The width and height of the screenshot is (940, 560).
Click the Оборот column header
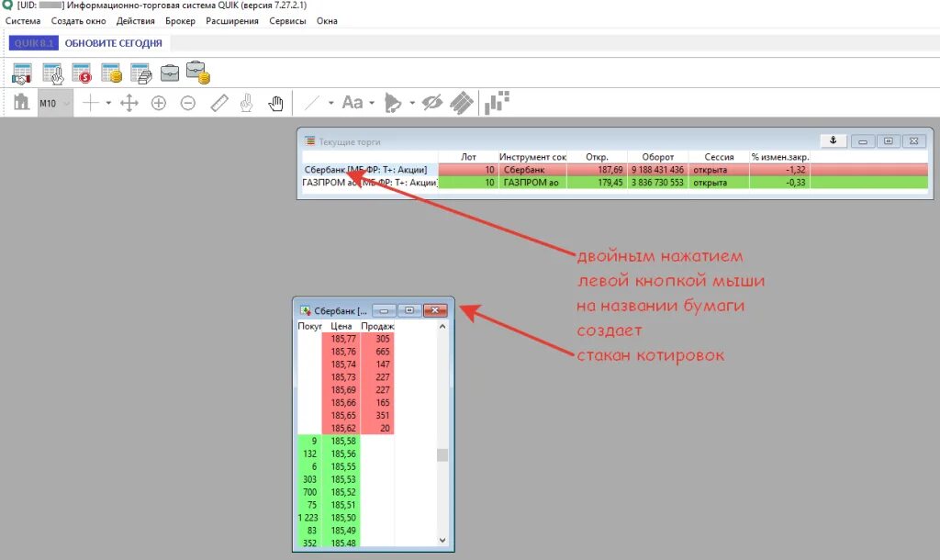pyautogui.click(x=657, y=157)
